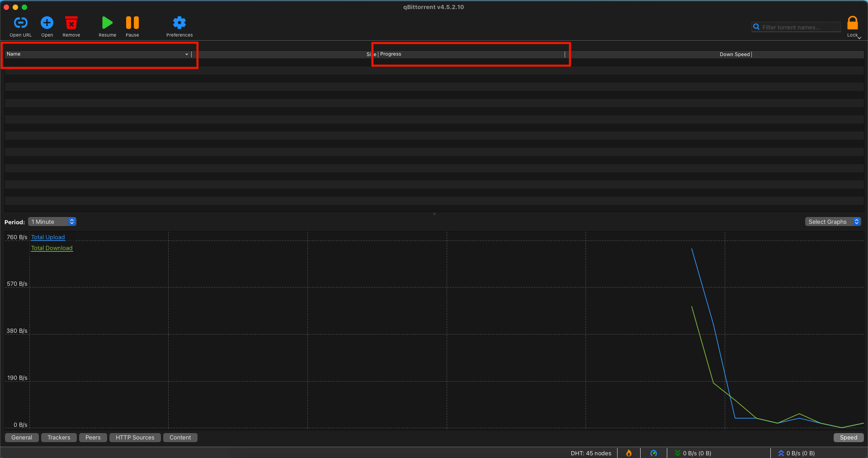Toggle the Speed tab button
The width and height of the screenshot is (868, 458).
(849, 438)
